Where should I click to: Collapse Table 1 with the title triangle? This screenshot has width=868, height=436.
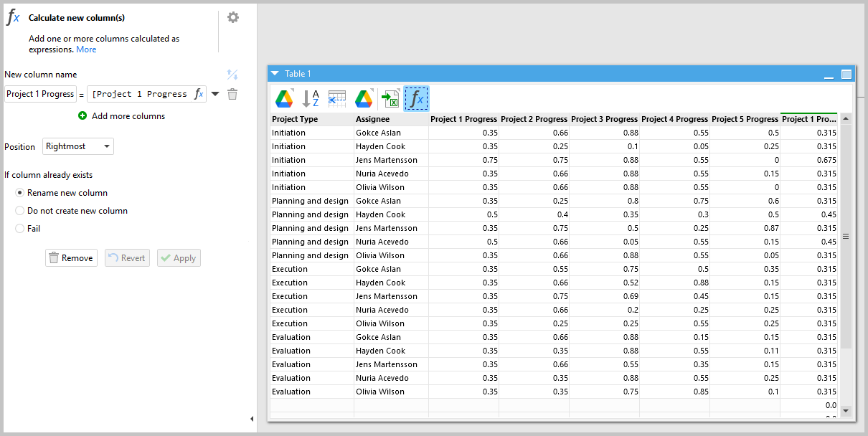click(275, 73)
